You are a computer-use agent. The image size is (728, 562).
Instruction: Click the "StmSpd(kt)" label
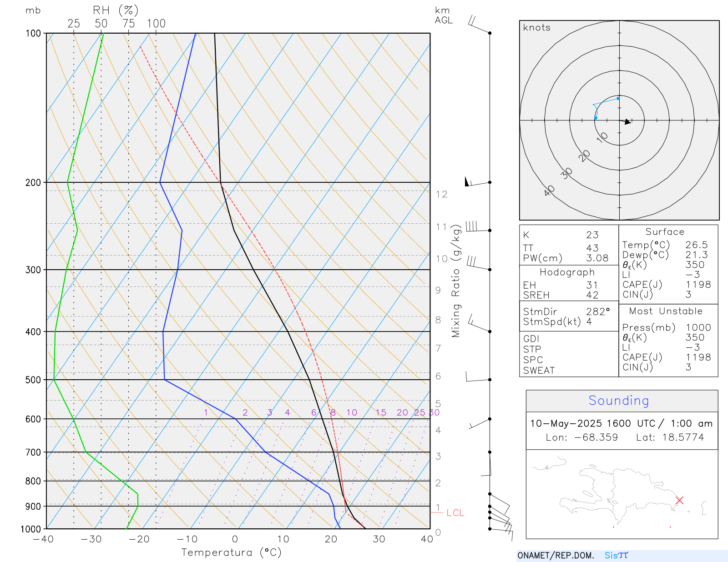tap(552, 321)
